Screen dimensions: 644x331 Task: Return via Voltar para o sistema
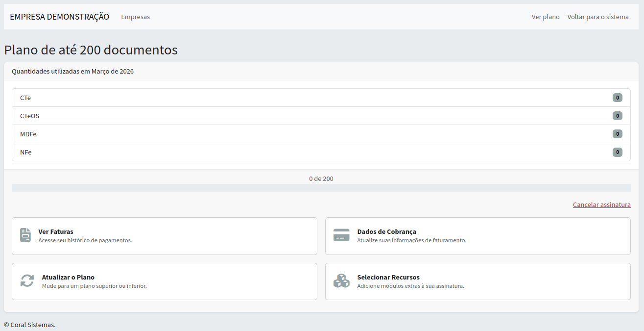pyautogui.click(x=597, y=17)
